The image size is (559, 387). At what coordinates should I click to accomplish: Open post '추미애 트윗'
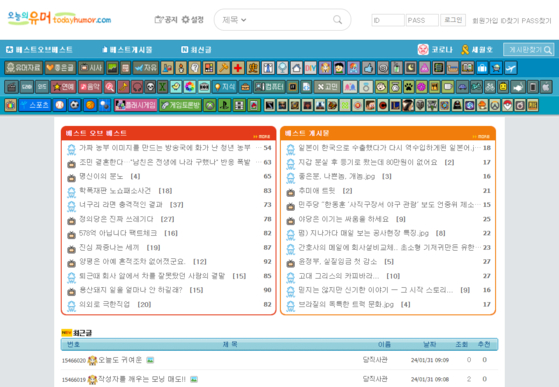317,191
